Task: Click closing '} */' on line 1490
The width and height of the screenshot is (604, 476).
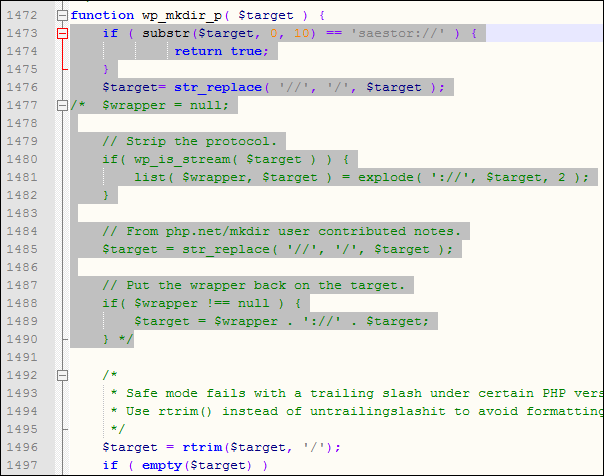Action: point(118,339)
